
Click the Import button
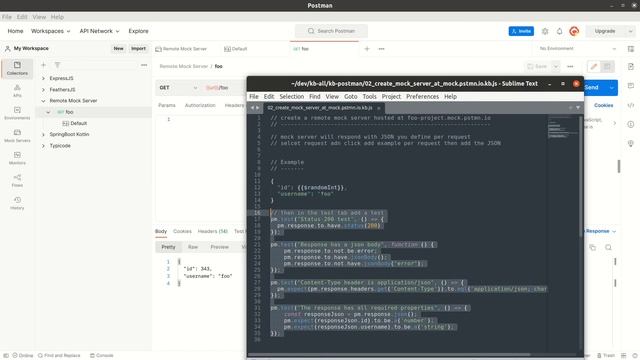point(138,49)
